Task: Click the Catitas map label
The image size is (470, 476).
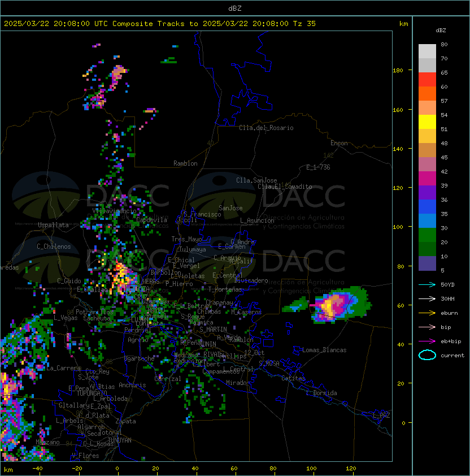Action: coord(293,378)
